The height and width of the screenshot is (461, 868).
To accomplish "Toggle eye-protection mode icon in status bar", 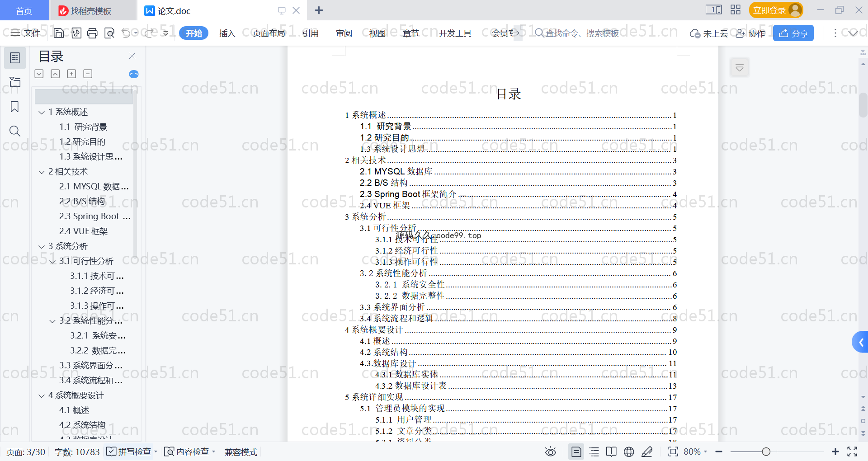I will pyautogui.click(x=550, y=452).
